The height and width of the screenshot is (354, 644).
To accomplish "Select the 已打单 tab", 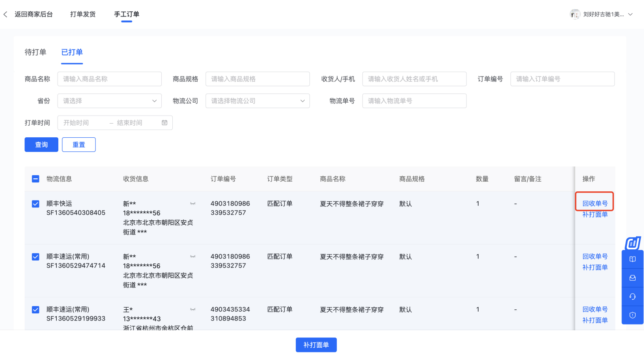I will tap(72, 52).
